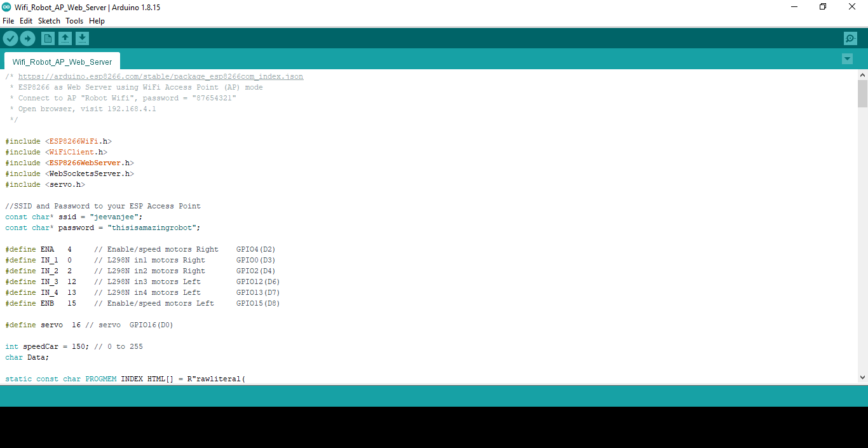Open the File menu

pos(8,20)
